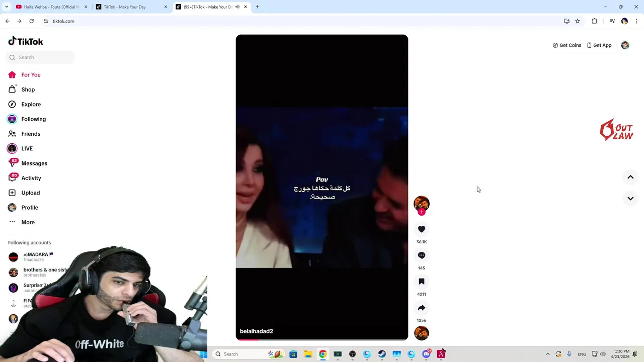644x362 pixels.
Task: Open the Upload page
Action: (30, 193)
